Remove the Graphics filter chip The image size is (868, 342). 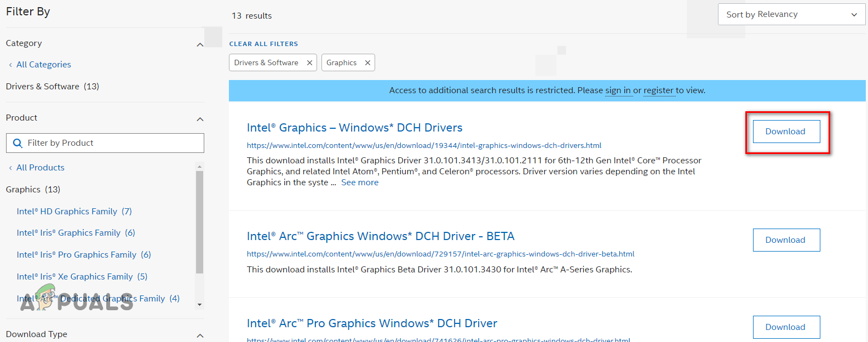click(x=367, y=63)
